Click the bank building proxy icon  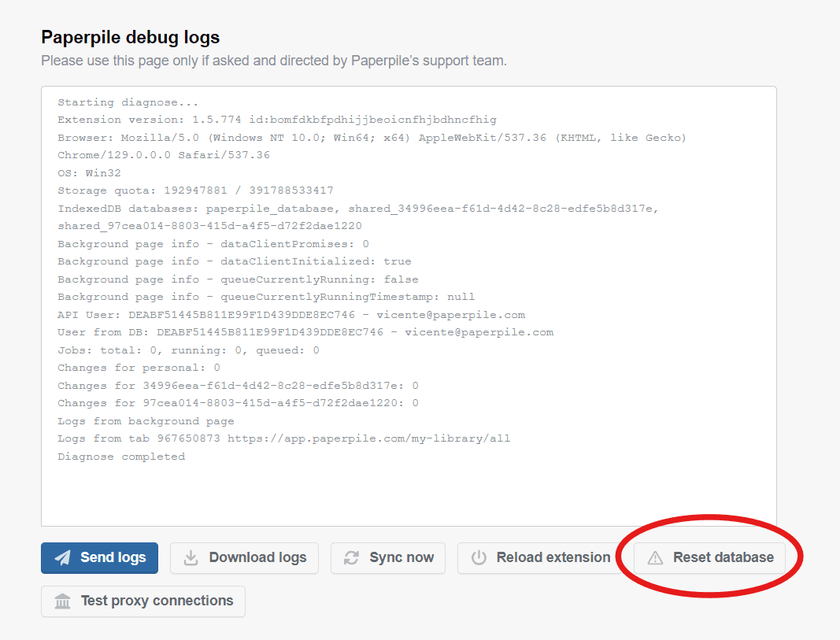[62, 601]
